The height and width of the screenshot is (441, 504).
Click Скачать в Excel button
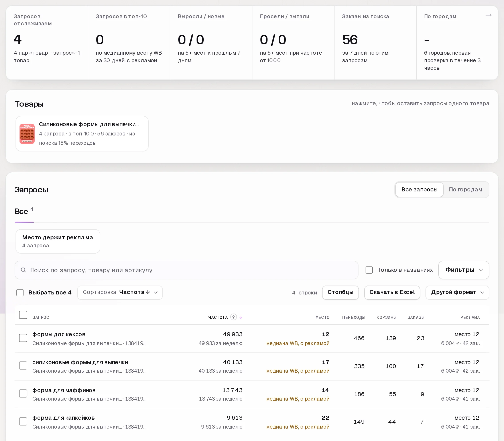[x=392, y=292]
